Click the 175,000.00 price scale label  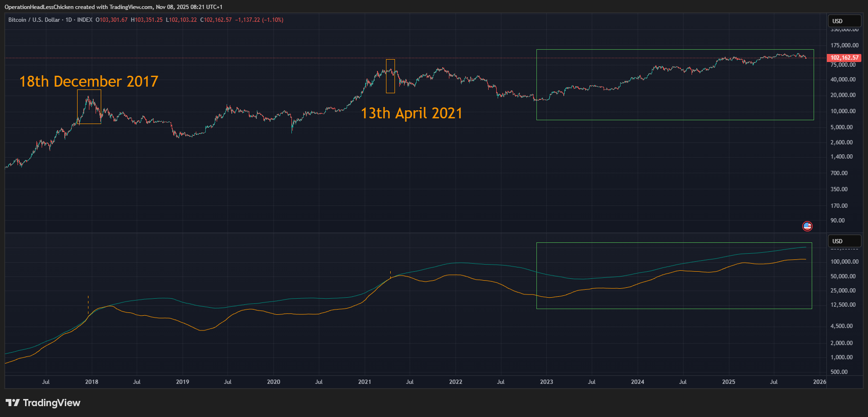[x=844, y=45]
